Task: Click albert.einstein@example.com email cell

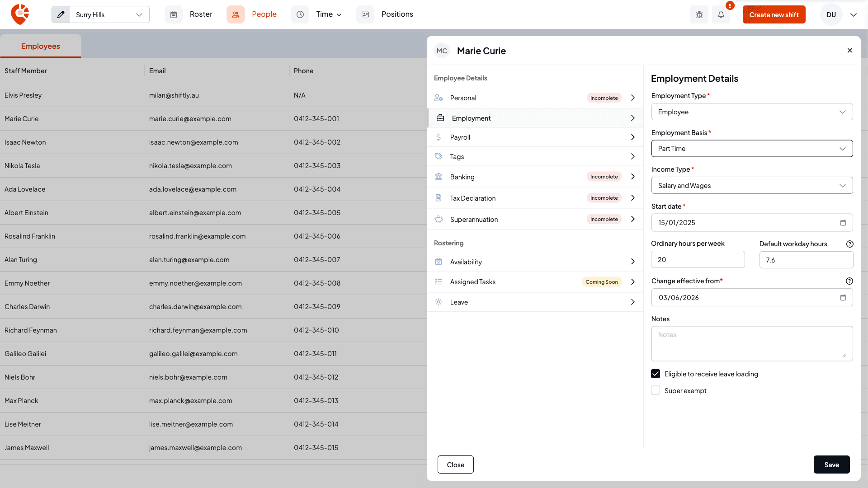Action: (x=195, y=213)
